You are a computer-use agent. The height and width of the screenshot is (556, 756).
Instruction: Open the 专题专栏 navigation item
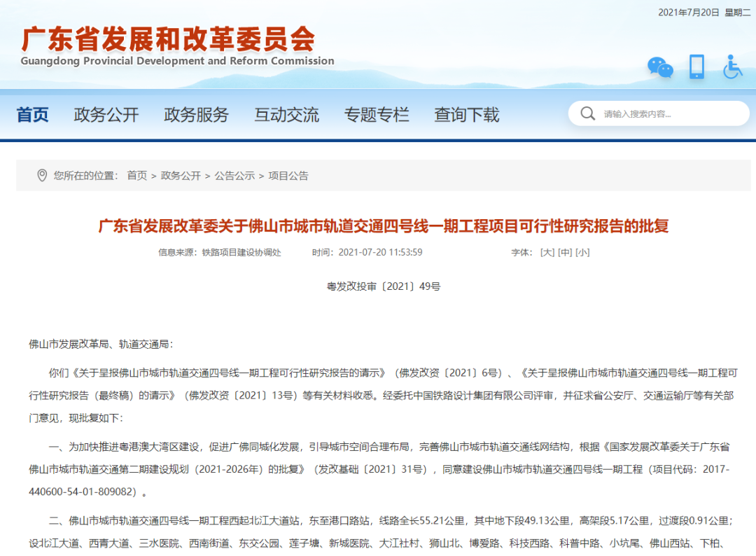pyautogui.click(x=377, y=115)
